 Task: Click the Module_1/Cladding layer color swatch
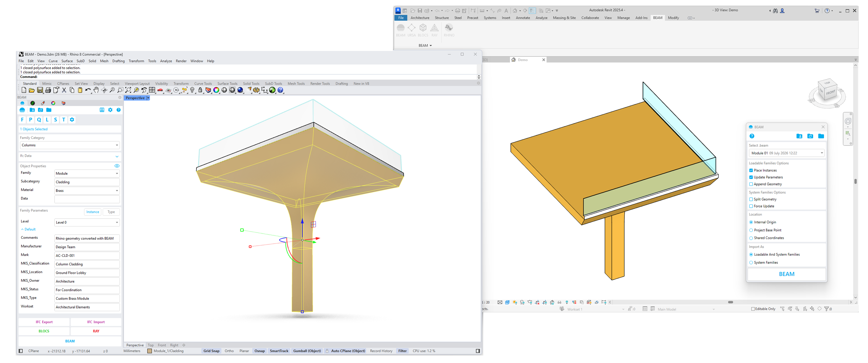[x=150, y=351]
